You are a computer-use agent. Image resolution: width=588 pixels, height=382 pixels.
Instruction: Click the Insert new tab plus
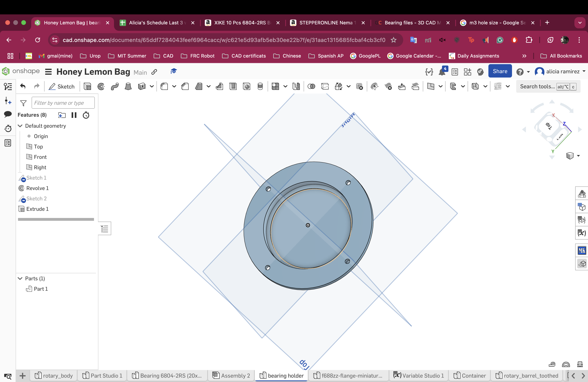(23, 376)
